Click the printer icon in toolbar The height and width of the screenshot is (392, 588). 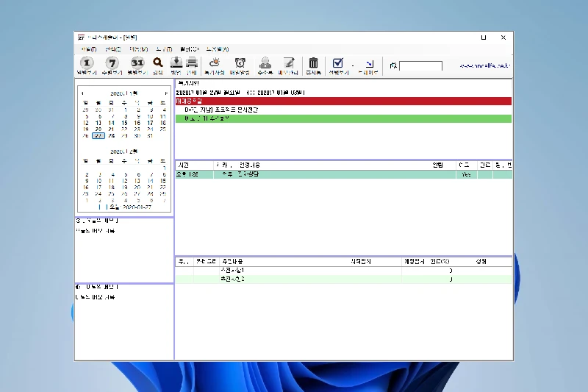pos(191,63)
